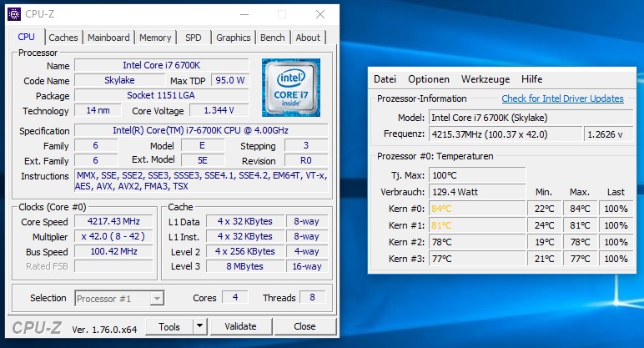This screenshot has height=348, width=644.
Task: Click the L1 Data 4 x 32 KBytes value
Action: 245,221
